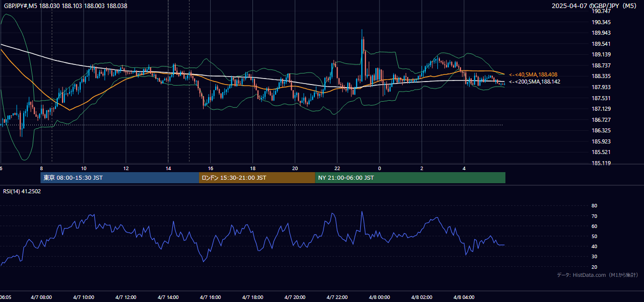Viewport: 644px width, 302px height.
Task: Click price axis value 185.521
Action: (602, 152)
